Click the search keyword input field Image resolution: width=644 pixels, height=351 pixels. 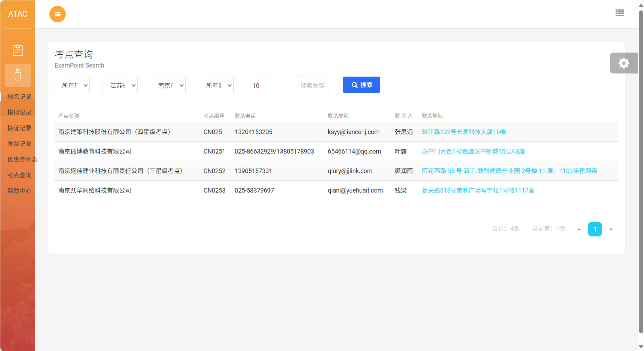pos(312,86)
